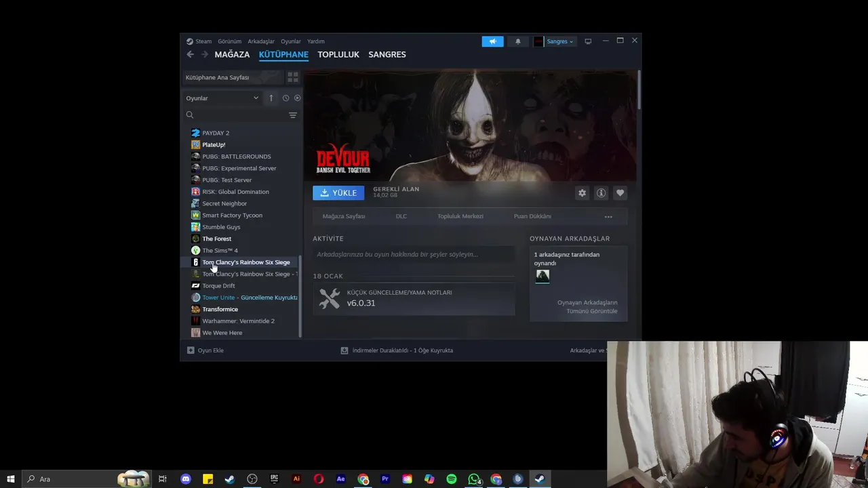Open update notes v6.0.31
The width and height of the screenshot is (868, 488).
point(414,298)
